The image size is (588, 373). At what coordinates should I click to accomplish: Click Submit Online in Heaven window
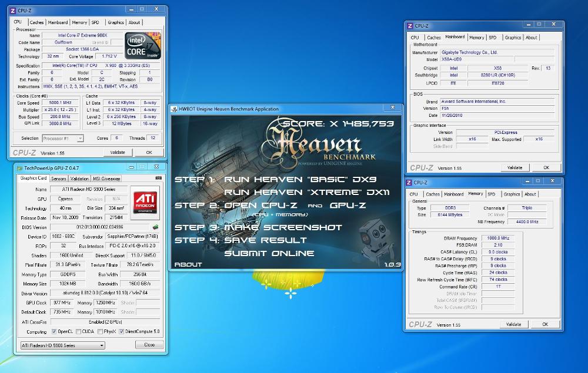point(269,253)
